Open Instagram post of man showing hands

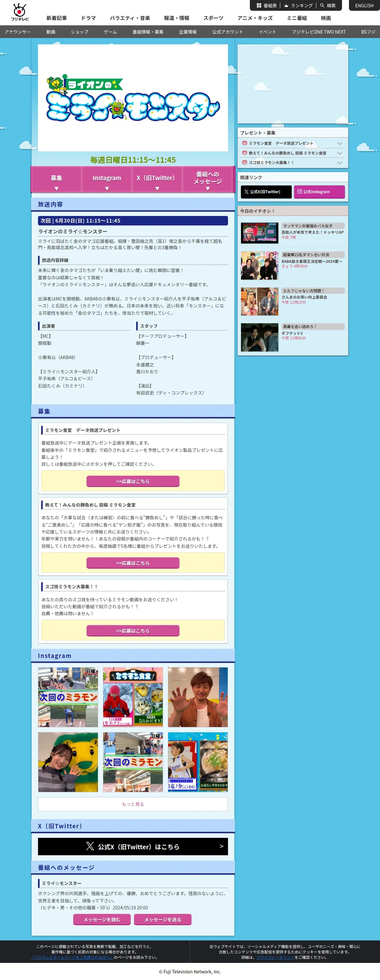pos(198,697)
